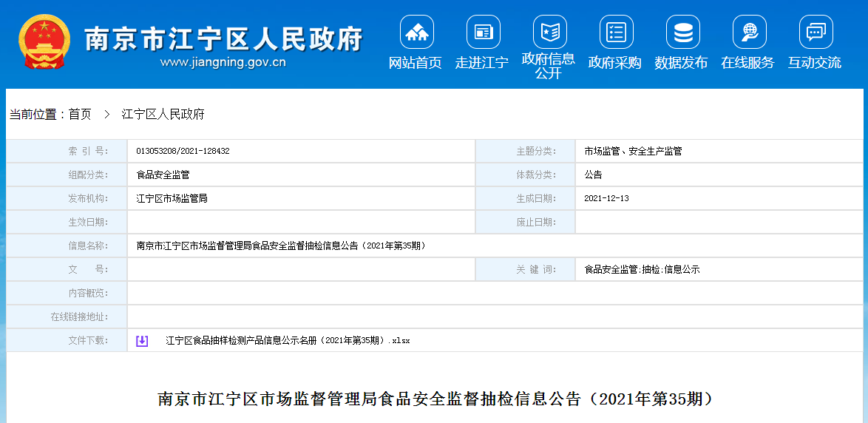Click the 内容概览 label cell
This screenshot has width=868, height=423.
point(67,293)
